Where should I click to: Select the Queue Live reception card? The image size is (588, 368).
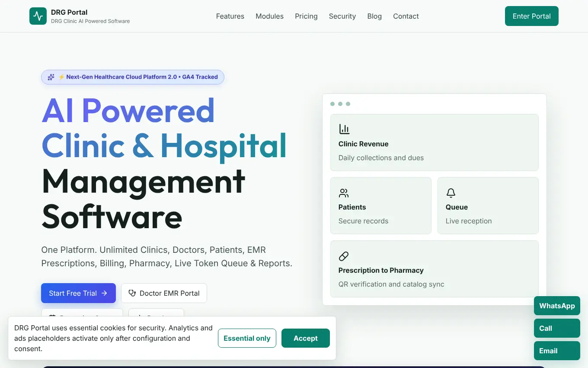coord(488,206)
